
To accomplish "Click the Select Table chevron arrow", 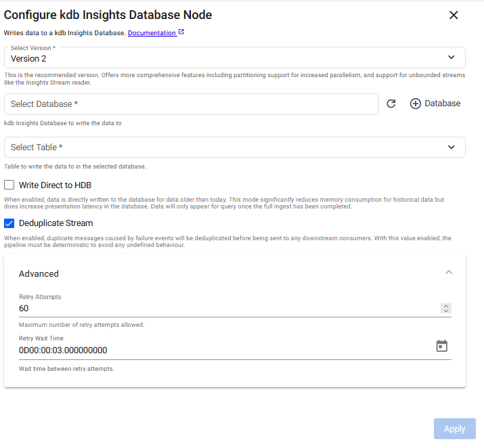I will pos(452,148).
